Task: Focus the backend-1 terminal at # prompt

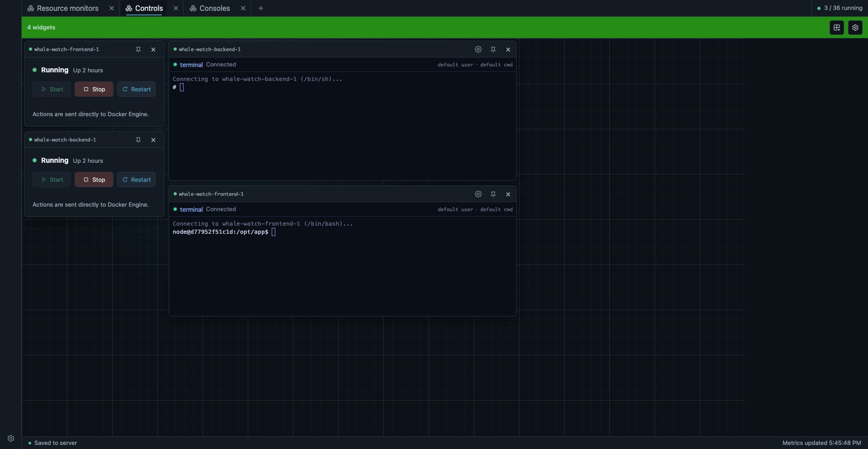Action: coord(182,87)
